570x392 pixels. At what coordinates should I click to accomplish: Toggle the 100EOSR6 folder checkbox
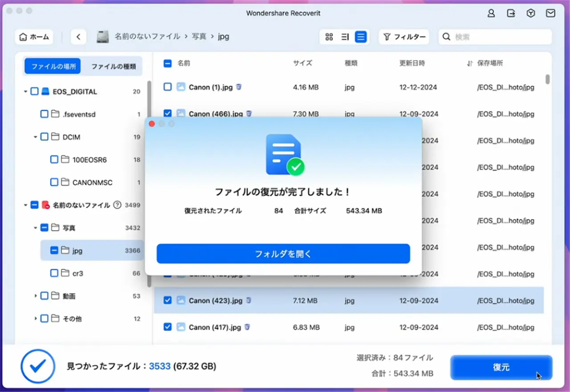pos(54,160)
